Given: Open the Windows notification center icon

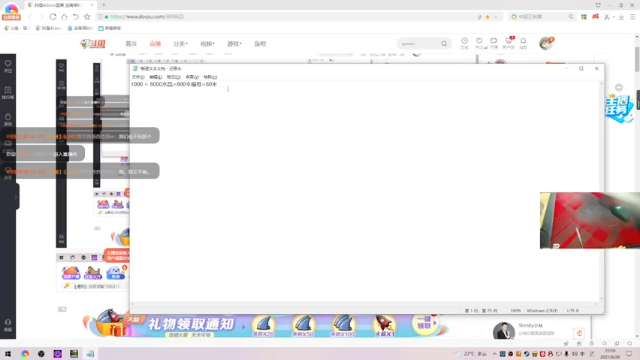Looking at the screenshot, I should pyautogui.click(x=629, y=354).
